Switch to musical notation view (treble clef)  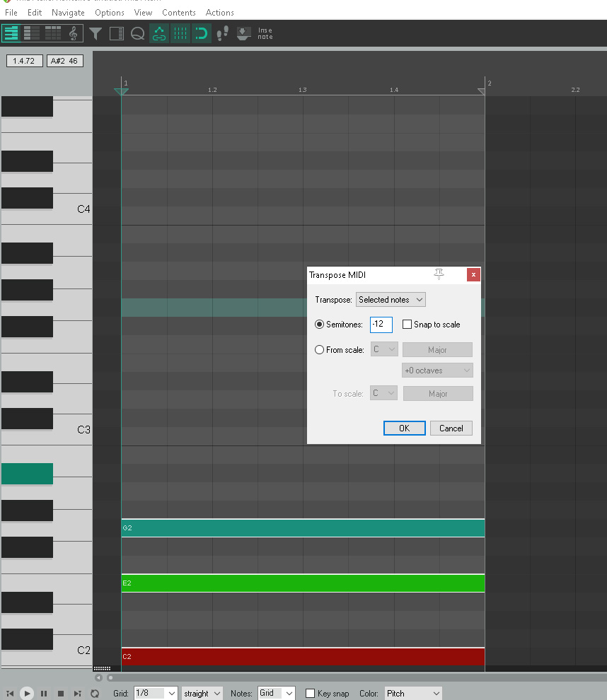tap(74, 33)
